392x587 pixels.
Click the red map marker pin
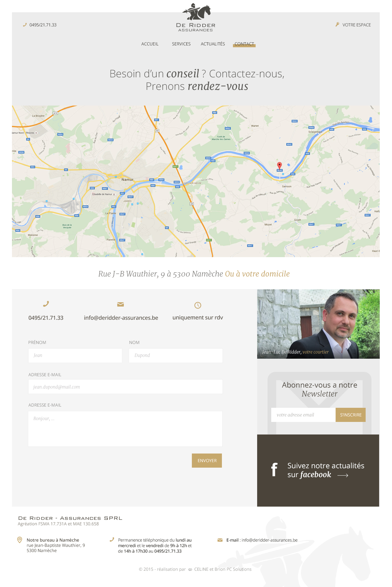(x=280, y=166)
